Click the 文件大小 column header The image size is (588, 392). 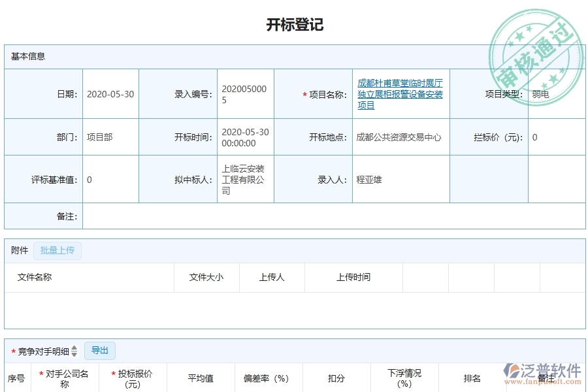coord(206,277)
